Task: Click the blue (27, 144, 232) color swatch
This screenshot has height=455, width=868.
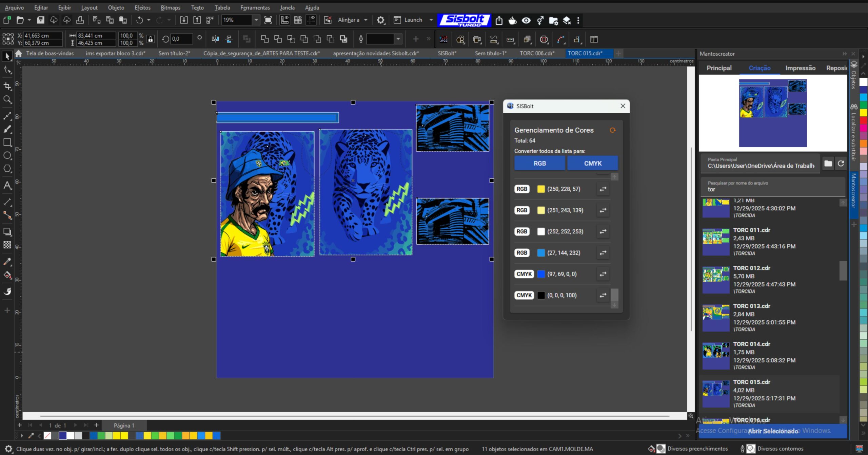Action: tap(541, 253)
